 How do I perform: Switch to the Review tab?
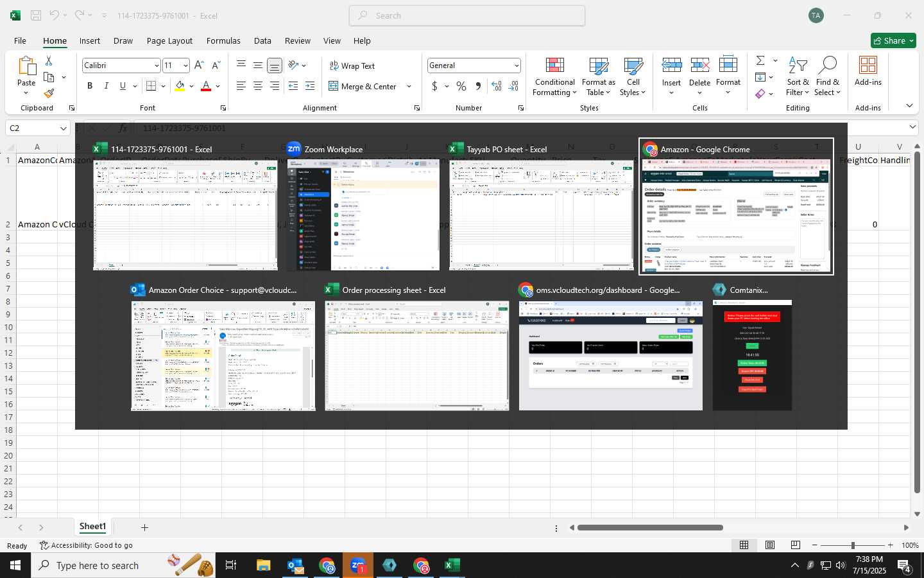298,40
